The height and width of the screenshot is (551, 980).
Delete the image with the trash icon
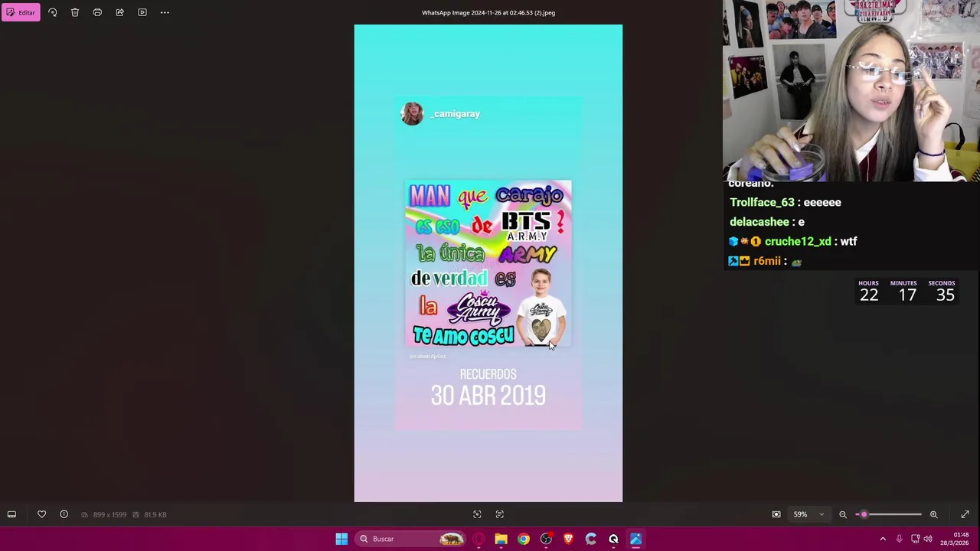coord(75,12)
